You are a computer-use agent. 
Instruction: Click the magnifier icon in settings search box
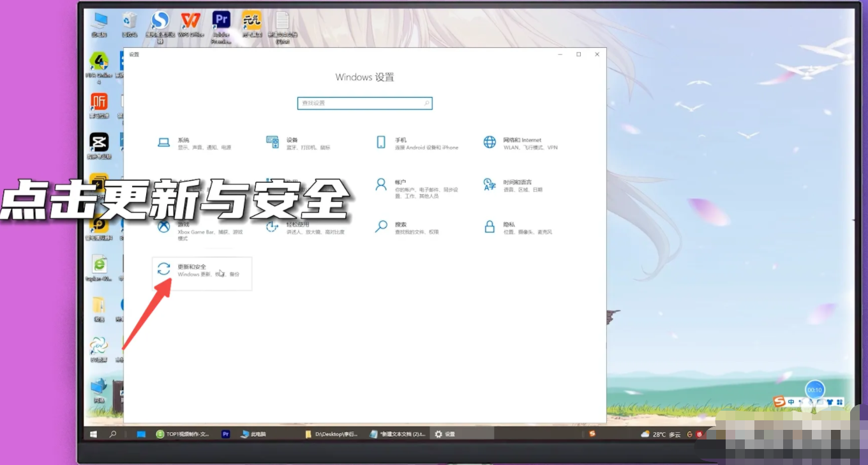pyautogui.click(x=426, y=103)
